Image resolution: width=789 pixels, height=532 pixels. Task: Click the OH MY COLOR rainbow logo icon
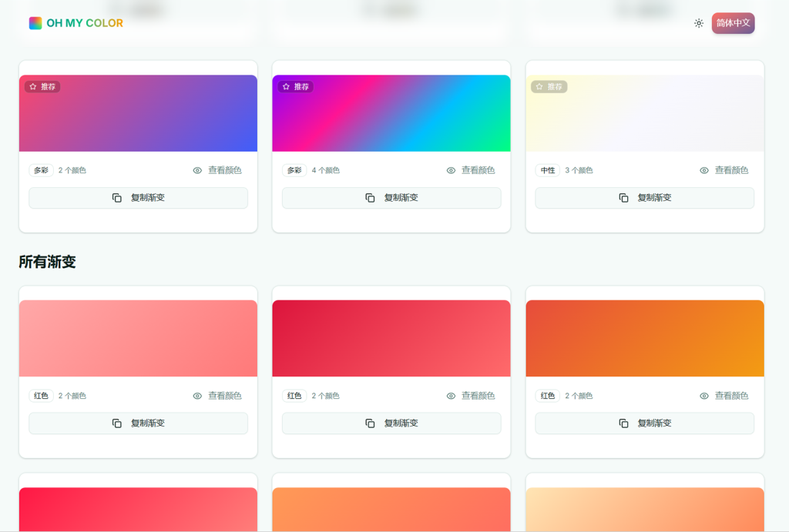(x=35, y=23)
